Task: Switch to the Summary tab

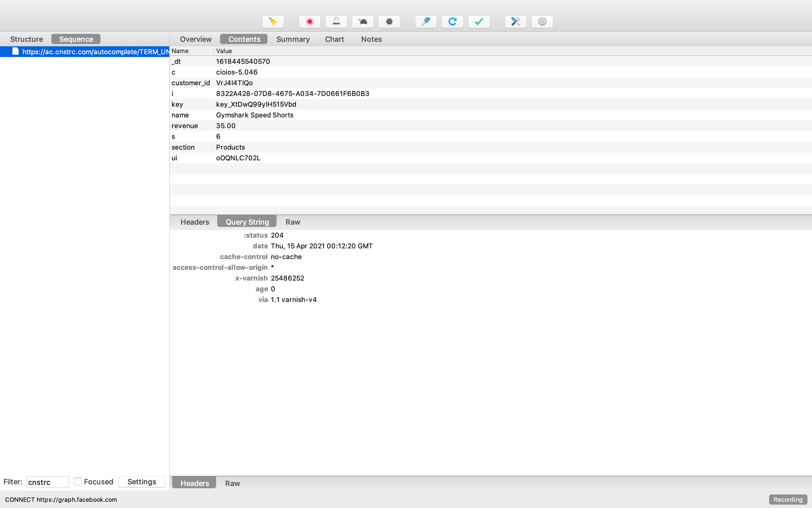Action: (293, 39)
